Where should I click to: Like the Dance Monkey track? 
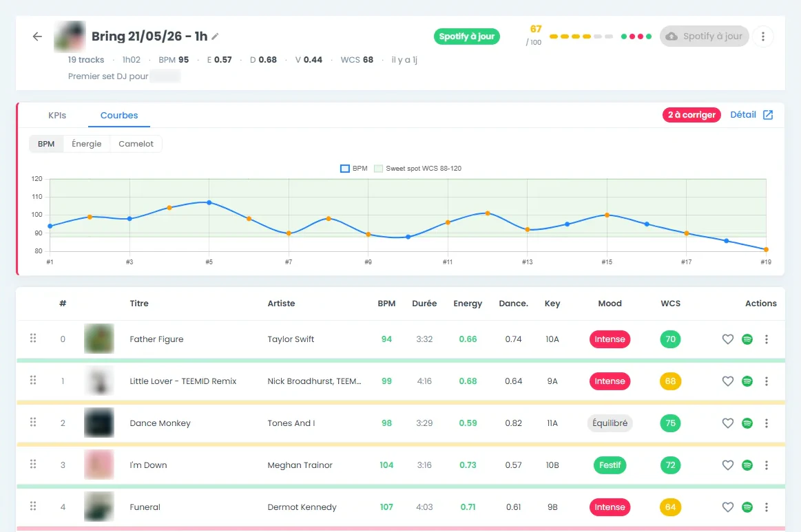click(x=728, y=423)
